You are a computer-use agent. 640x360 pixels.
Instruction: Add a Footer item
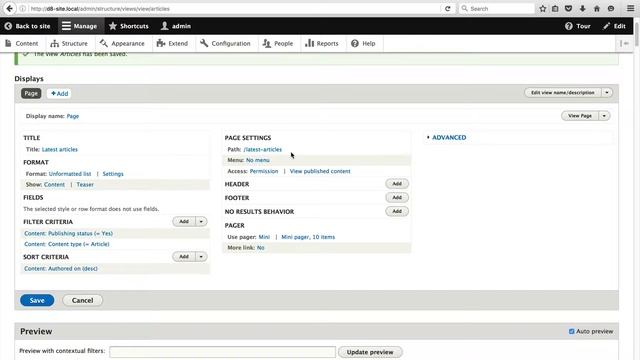click(397, 198)
